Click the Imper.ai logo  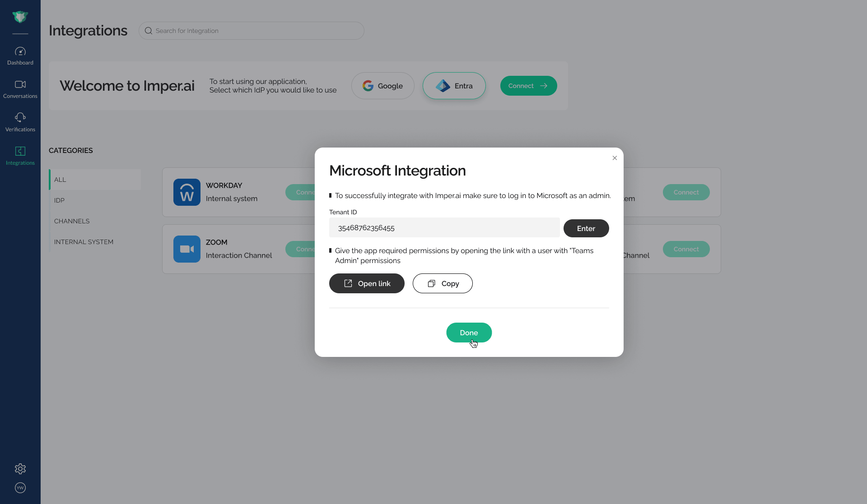coord(20,17)
